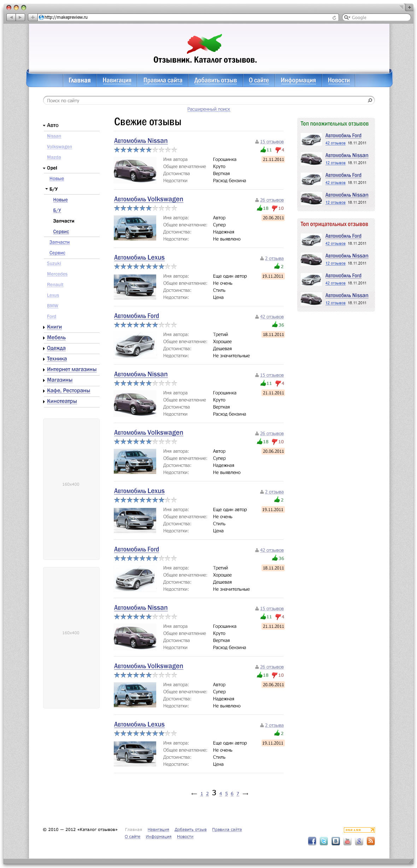Viewport: 417px width, 868px height.
Task: Click footer Информация link
Action: (158, 837)
